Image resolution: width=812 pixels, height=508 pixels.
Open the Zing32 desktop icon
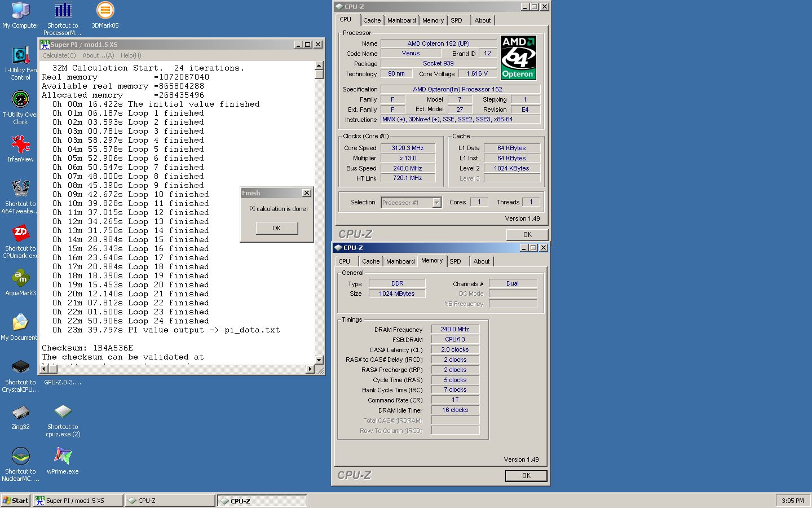tap(20, 417)
